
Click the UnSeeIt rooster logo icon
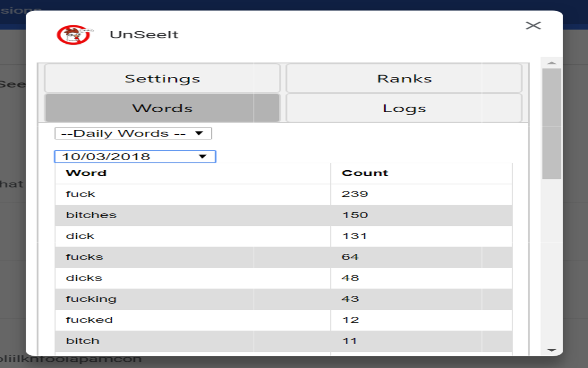coord(74,35)
